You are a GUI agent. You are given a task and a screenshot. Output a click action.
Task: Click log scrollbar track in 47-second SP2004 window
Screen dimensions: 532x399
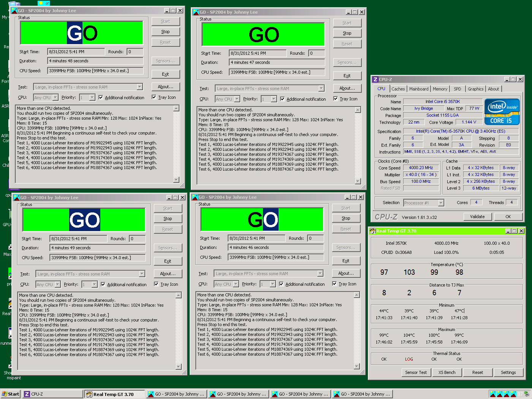coord(358,146)
